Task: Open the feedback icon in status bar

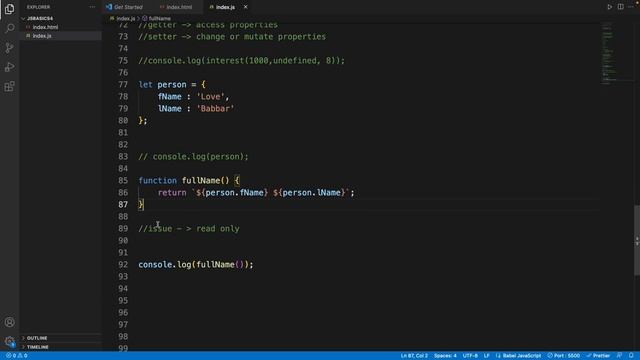Action: (x=619, y=356)
